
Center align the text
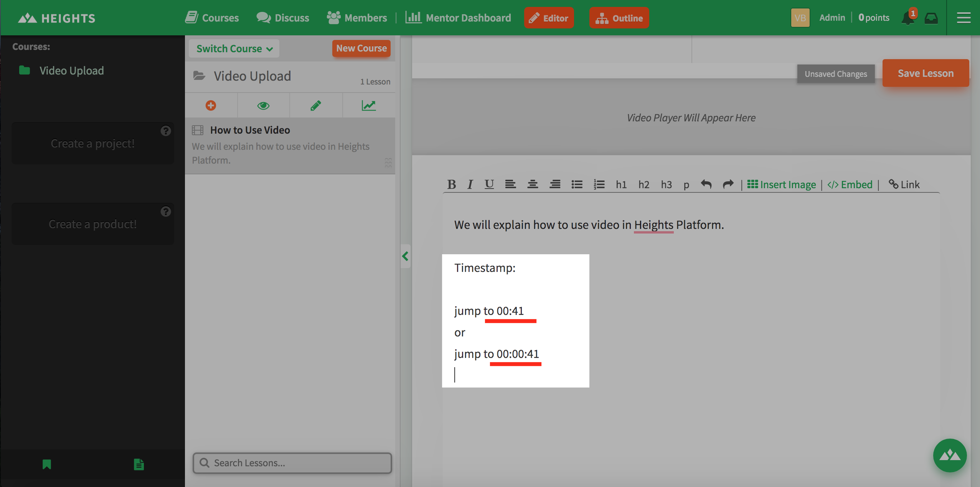(533, 185)
